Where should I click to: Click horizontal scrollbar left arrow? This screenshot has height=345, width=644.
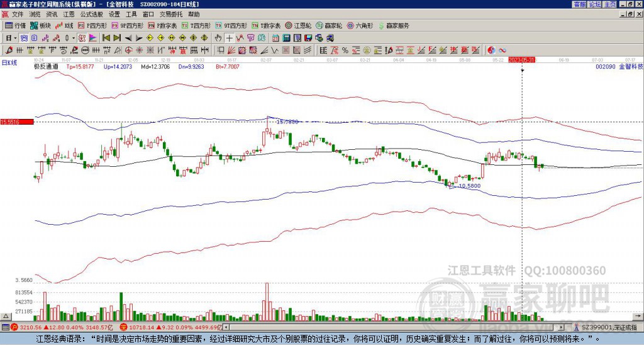coord(226,327)
